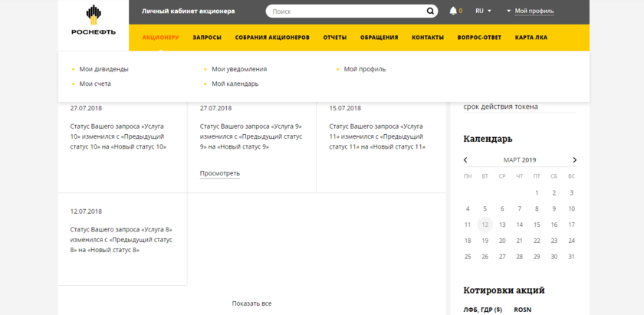Select Собрания акционеров menu item
This screenshot has width=644, height=315.
(272, 38)
